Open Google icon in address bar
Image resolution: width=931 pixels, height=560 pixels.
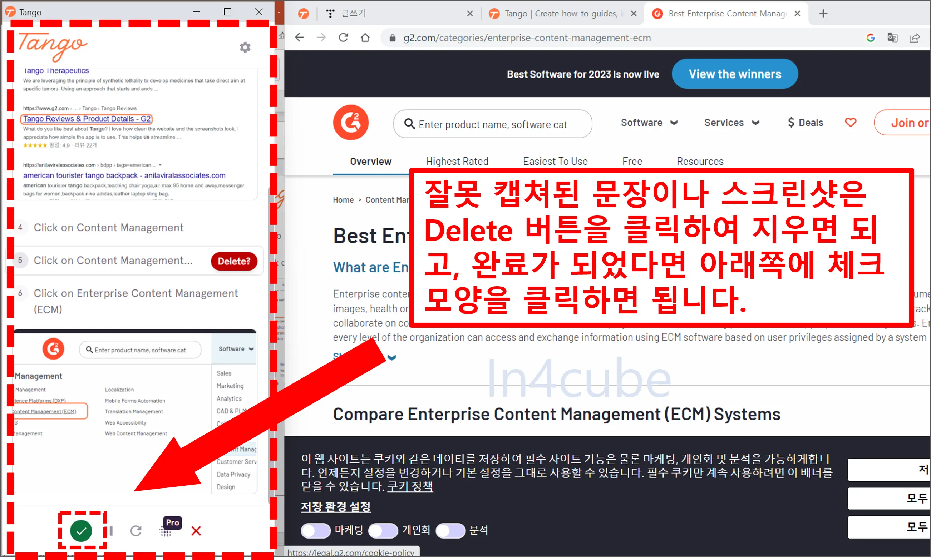871,38
